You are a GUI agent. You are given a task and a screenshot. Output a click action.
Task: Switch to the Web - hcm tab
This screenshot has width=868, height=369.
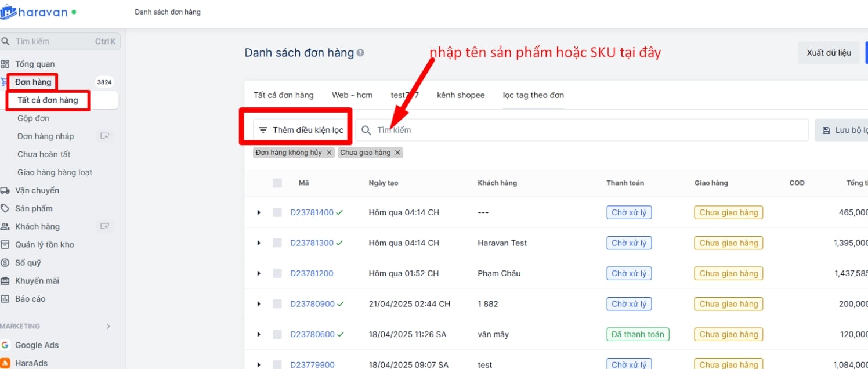pyautogui.click(x=352, y=95)
